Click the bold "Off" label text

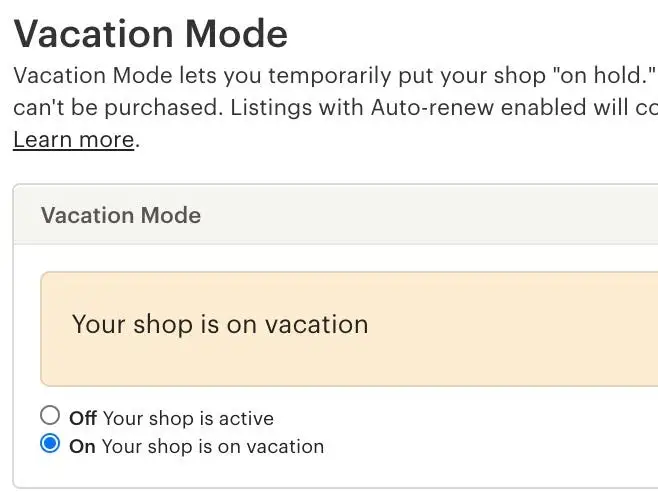[82, 418]
